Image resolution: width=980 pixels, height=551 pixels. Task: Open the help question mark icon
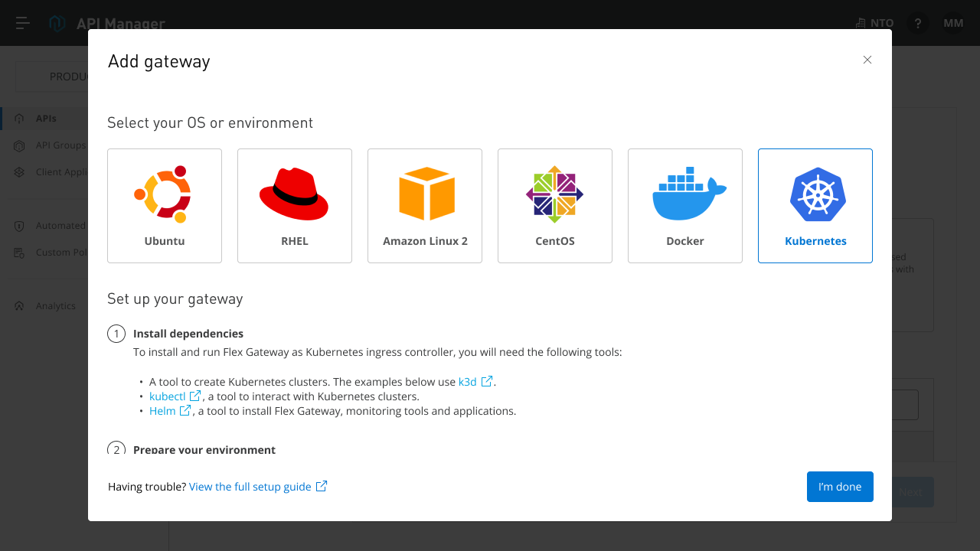(918, 23)
